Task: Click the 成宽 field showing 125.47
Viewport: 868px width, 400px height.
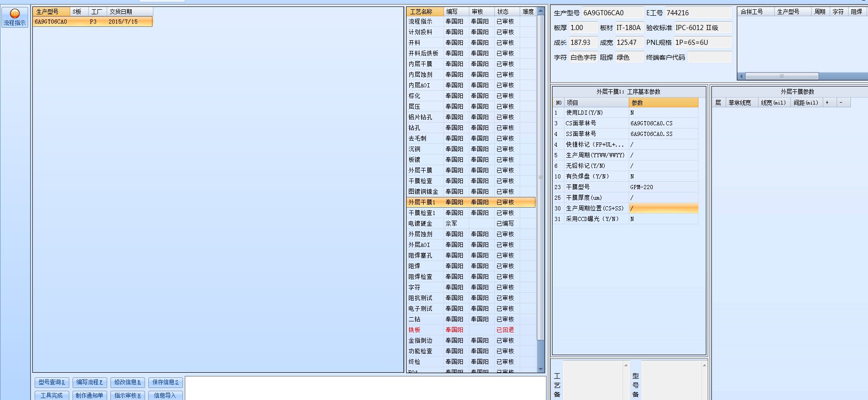Action: (629, 43)
